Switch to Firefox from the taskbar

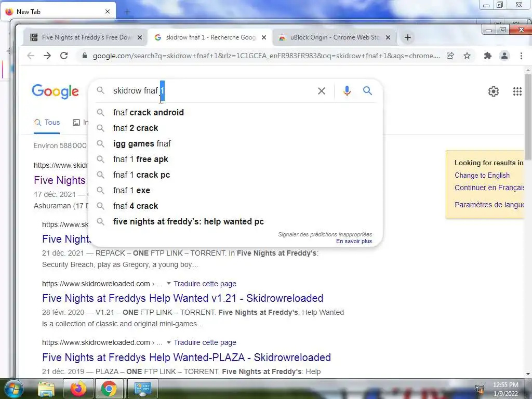[78, 389]
